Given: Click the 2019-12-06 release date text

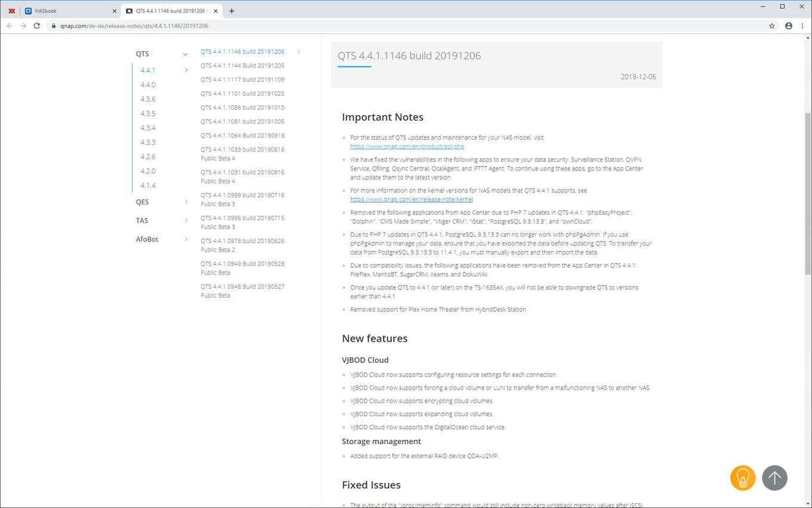Looking at the screenshot, I should 638,76.
